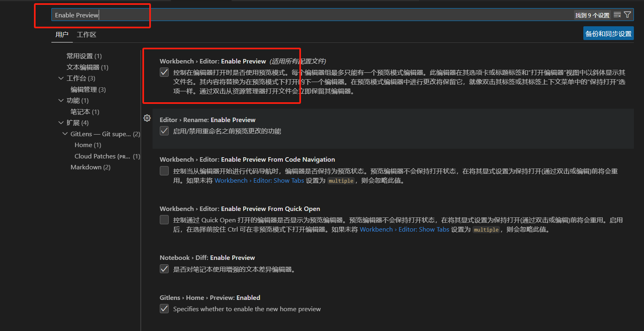Image resolution: width=644 pixels, height=331 pixels.
Task: Click the 找到 9 个设置 result count
Action: click(592, 15)
